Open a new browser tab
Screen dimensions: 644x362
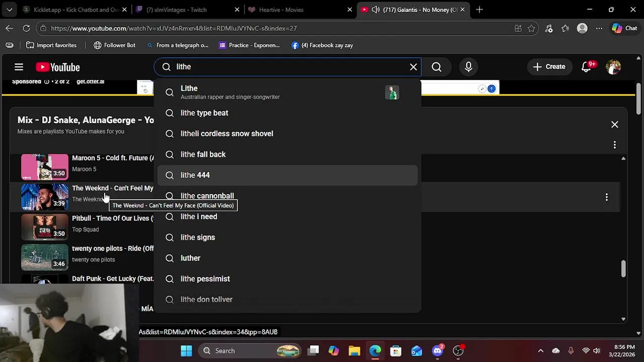479,10
